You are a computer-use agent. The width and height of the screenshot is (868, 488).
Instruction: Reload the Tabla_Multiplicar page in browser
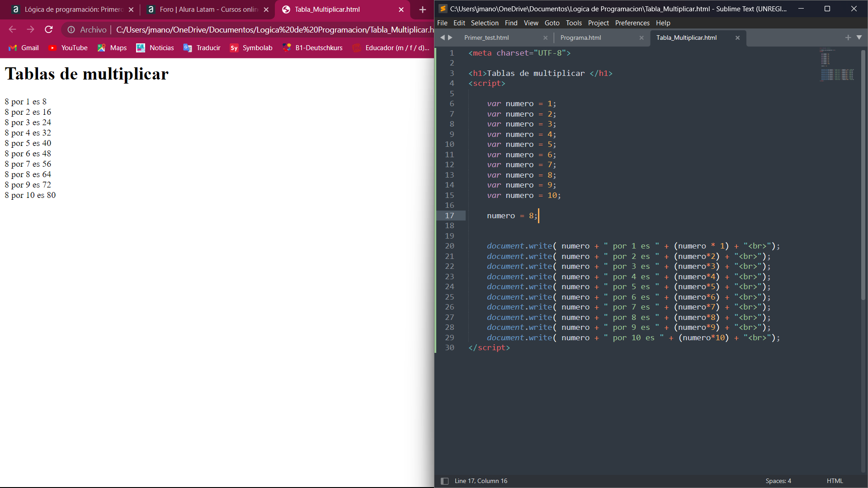click(49, 30)
